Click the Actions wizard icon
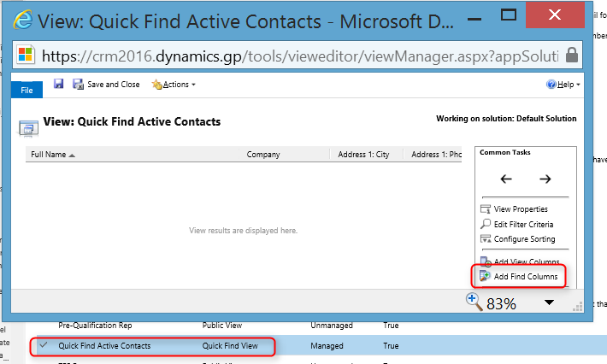 (156, 84)
